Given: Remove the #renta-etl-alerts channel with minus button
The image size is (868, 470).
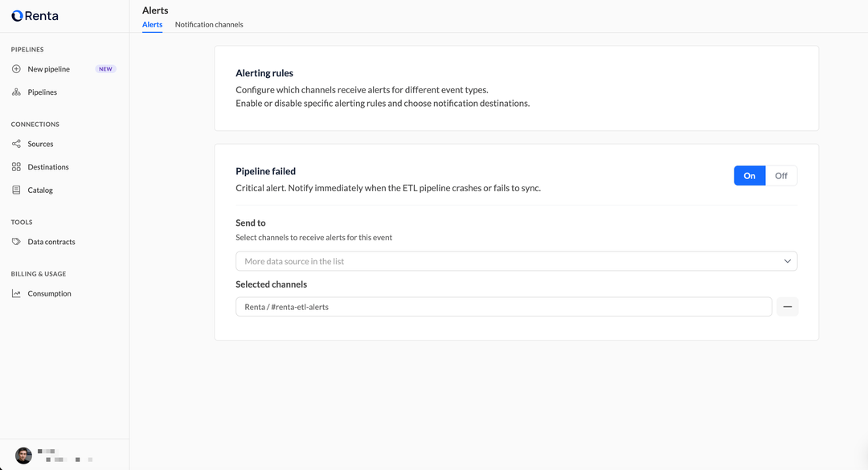Looking at the screenshot, I should coord(787,307).
